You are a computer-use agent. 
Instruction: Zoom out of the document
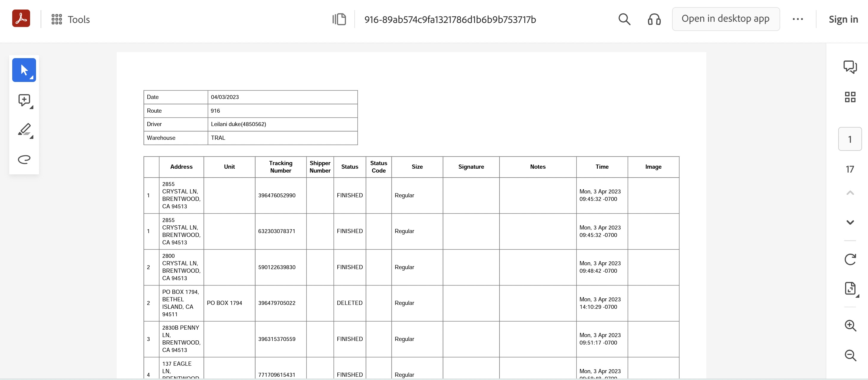pos(850,355)
